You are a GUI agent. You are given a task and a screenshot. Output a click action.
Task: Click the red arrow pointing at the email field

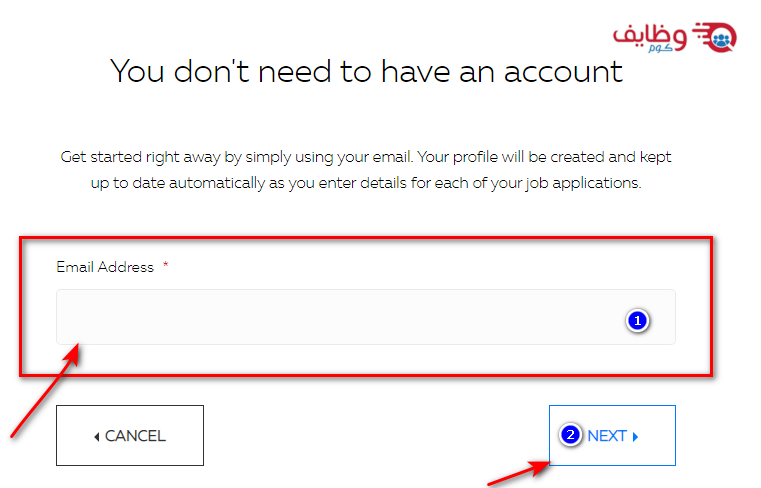click(45, 390)
